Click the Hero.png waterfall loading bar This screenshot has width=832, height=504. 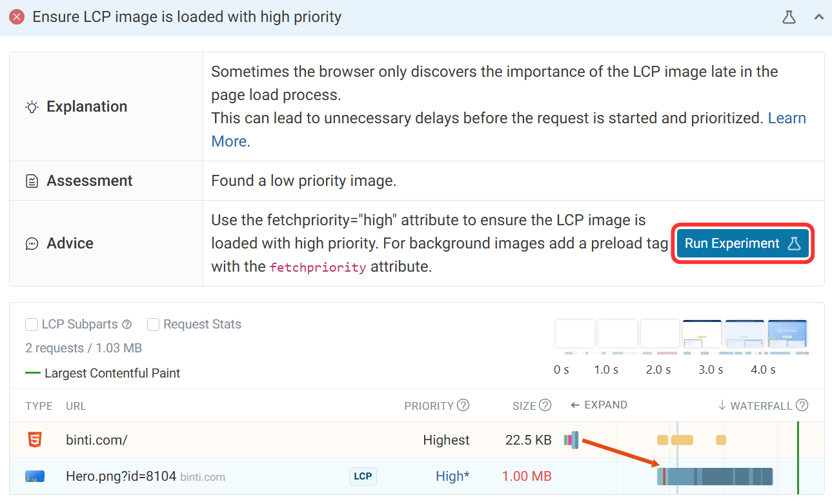coord(716,476)
